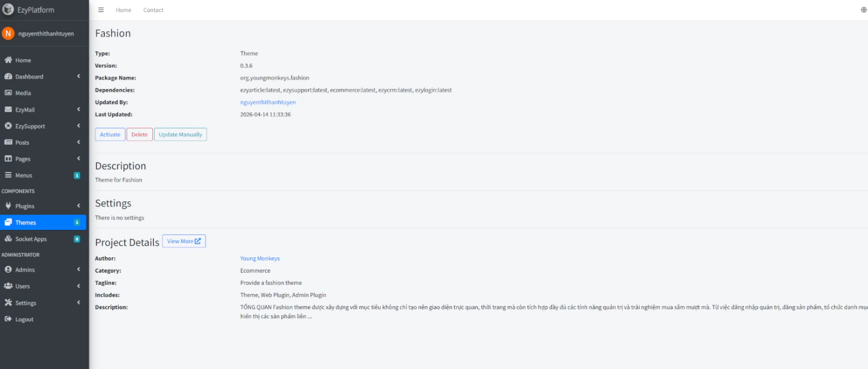Open Socket Apps in sidebar

(31, 239)
